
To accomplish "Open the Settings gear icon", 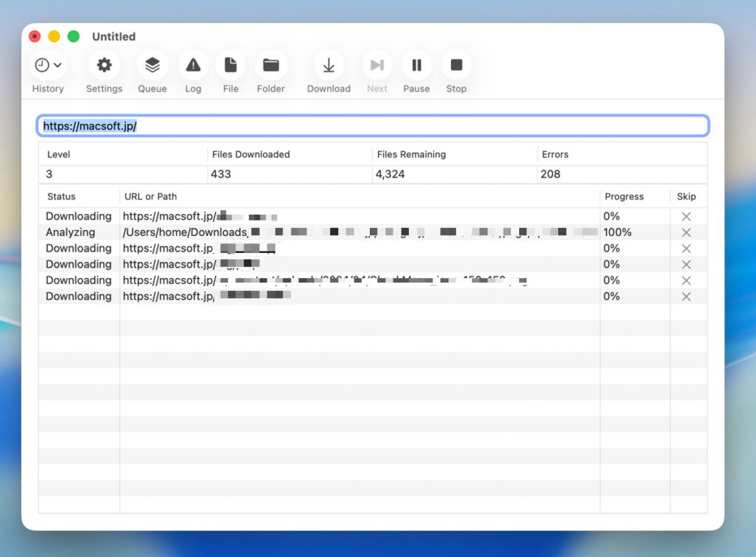I will pyautogui.click(x=104, y=66).
